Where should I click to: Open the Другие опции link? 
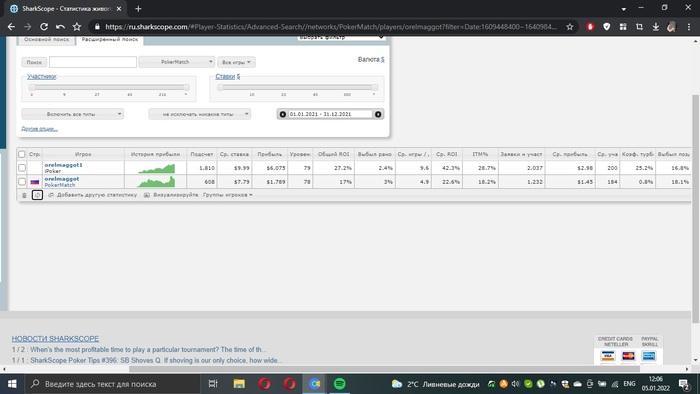coord(39,129)
